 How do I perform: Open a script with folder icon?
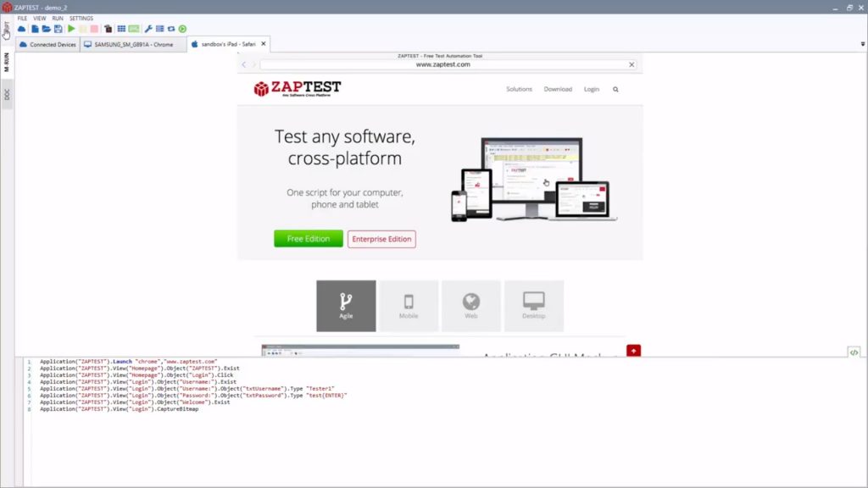[47, 29]
